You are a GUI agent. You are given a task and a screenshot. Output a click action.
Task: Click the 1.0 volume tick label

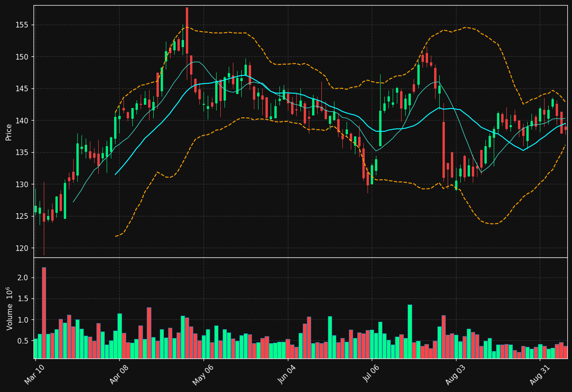click(24, 320)
